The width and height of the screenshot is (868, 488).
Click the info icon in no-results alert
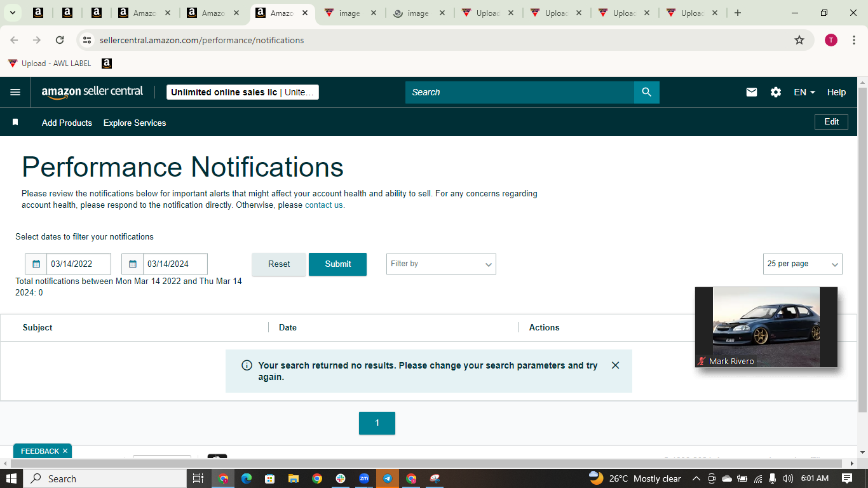pos(247,365)
